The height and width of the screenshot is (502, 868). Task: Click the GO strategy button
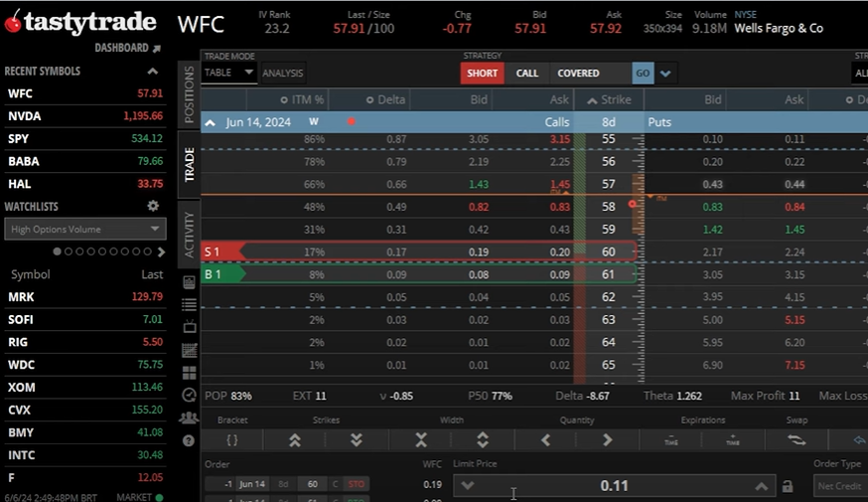643,73
